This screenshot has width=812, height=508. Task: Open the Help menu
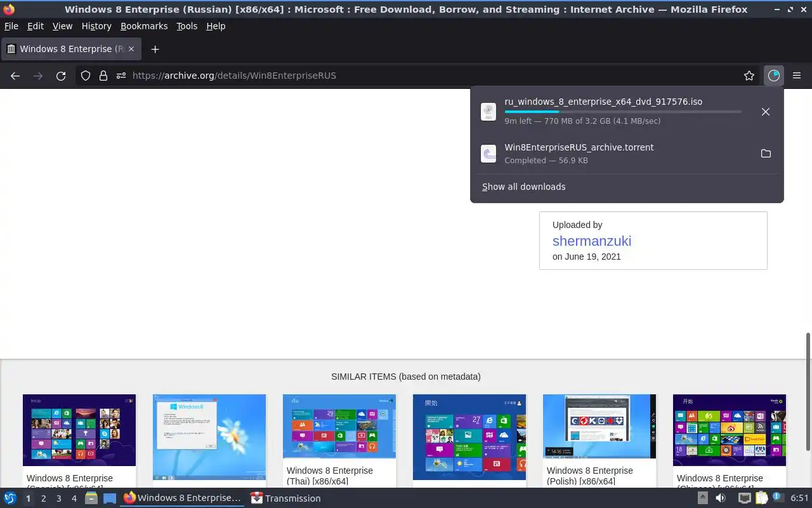tap(216, 26)
